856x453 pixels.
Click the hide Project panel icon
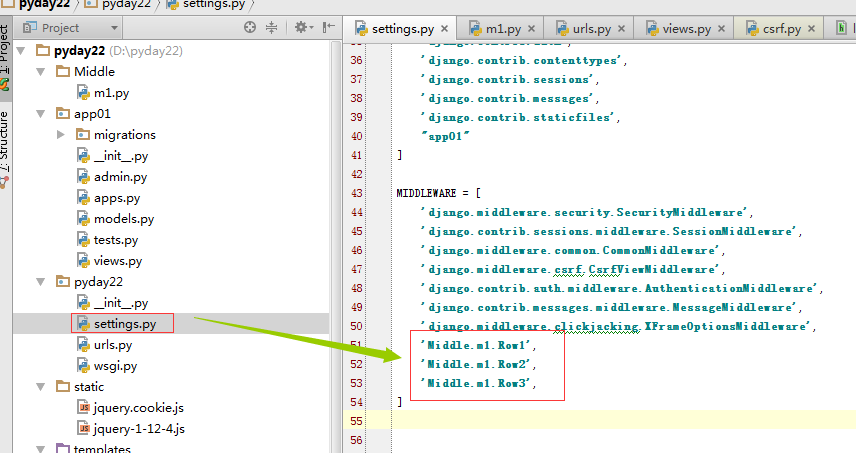point(327,28)
